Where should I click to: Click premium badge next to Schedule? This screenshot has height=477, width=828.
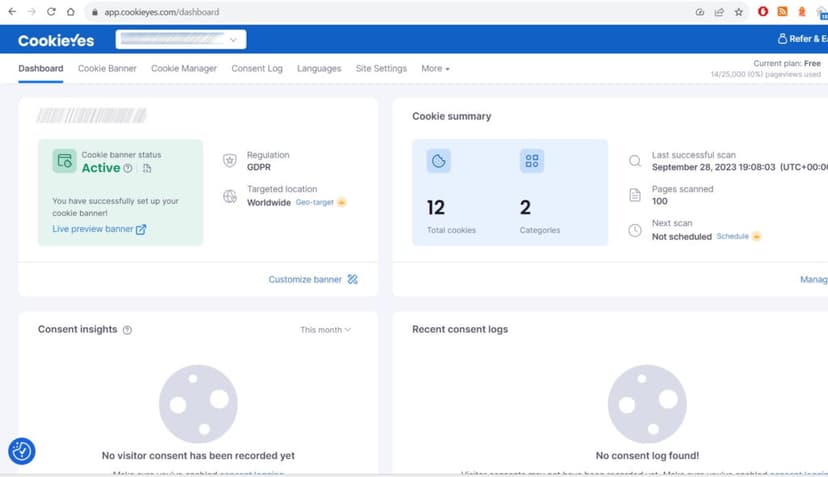(x=756, y=236)
